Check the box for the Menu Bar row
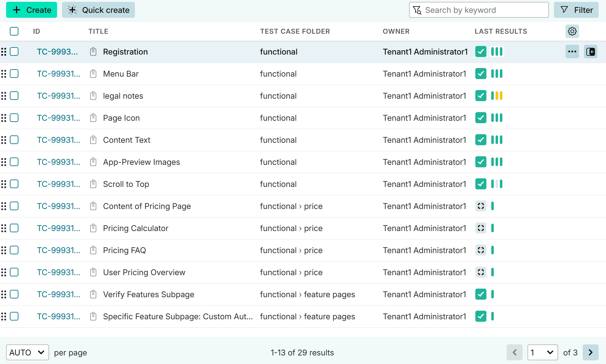606x364 pixels. 14,74
